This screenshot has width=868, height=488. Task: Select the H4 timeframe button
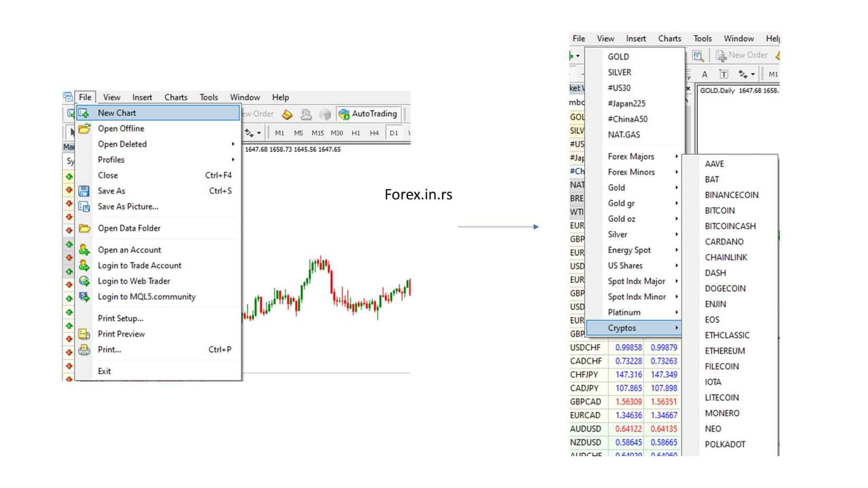click(374, 133)
